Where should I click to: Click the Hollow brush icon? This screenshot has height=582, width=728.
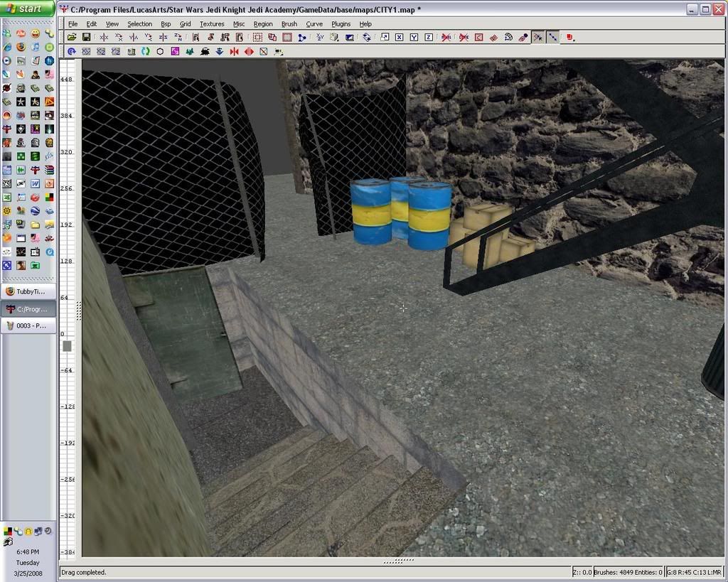pos(287,37)
